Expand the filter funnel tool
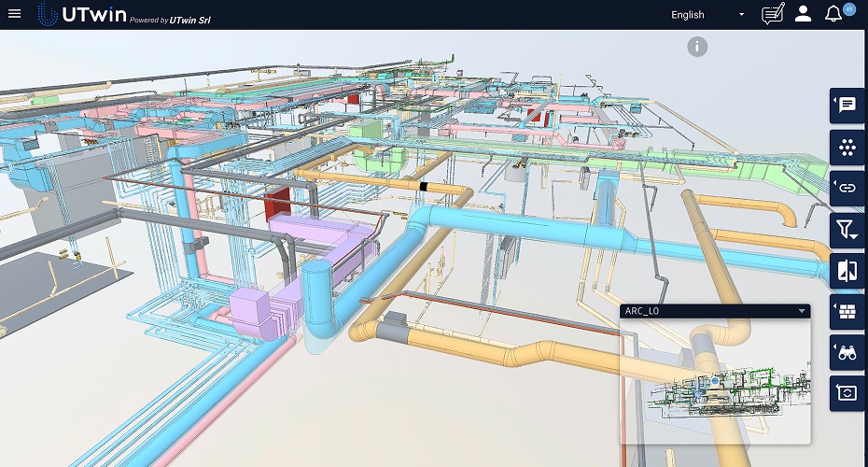Image resolution: width=868 pixels, height=467 pixels. point(847,229)
